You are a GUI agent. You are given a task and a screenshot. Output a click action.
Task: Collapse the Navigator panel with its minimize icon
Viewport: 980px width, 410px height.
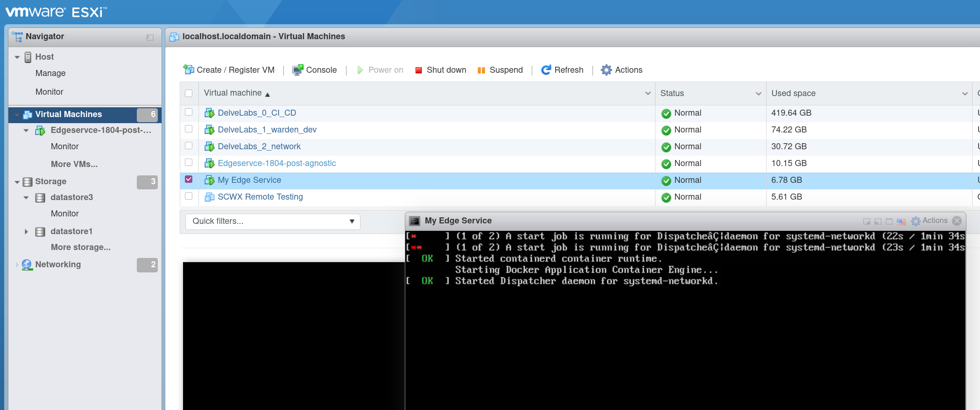[150, 37]
